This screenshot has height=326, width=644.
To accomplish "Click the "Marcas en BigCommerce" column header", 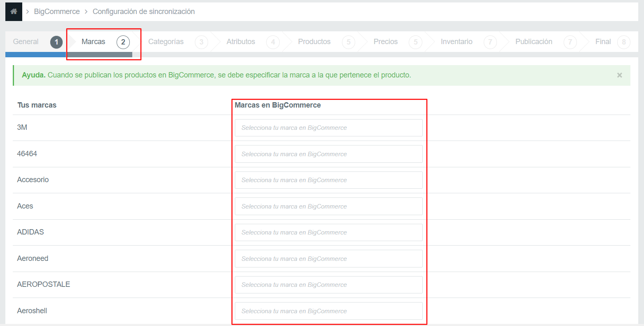I will 278,105.
